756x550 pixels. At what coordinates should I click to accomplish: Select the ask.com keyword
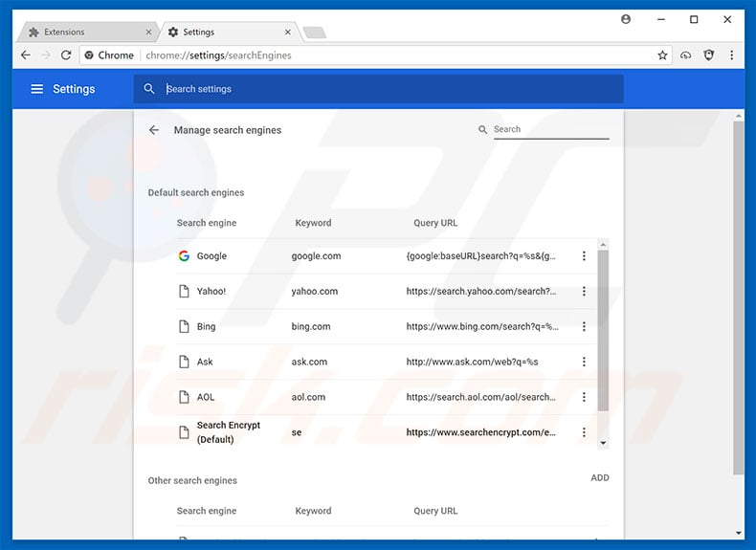[309, 362]
